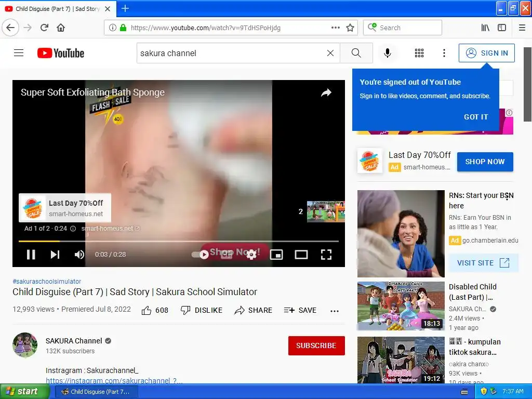This screenshot has width=532, height=399.
Task: Click SHARE below the video
Action: pos(254,310)
